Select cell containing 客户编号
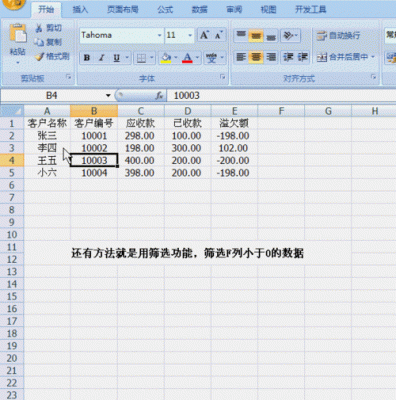 click(x=94, y=123)
